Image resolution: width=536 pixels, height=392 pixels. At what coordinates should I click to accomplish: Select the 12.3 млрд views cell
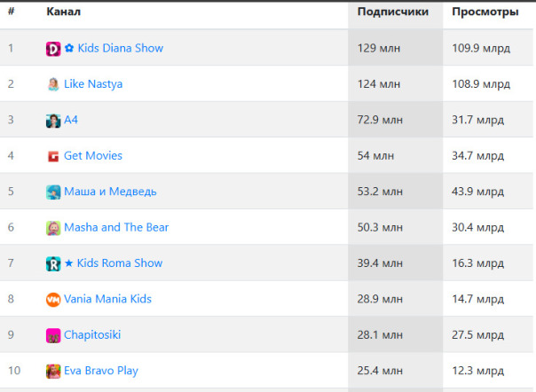coord(488,371)
